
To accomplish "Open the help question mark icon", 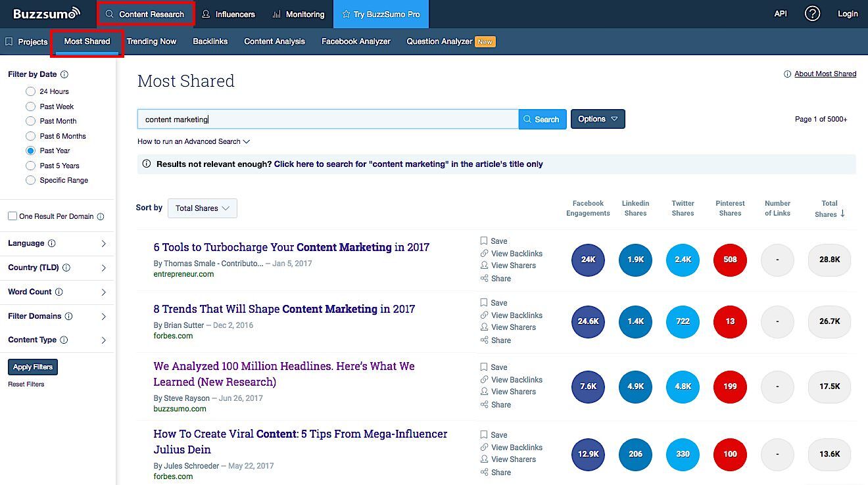I will (813, 14).
